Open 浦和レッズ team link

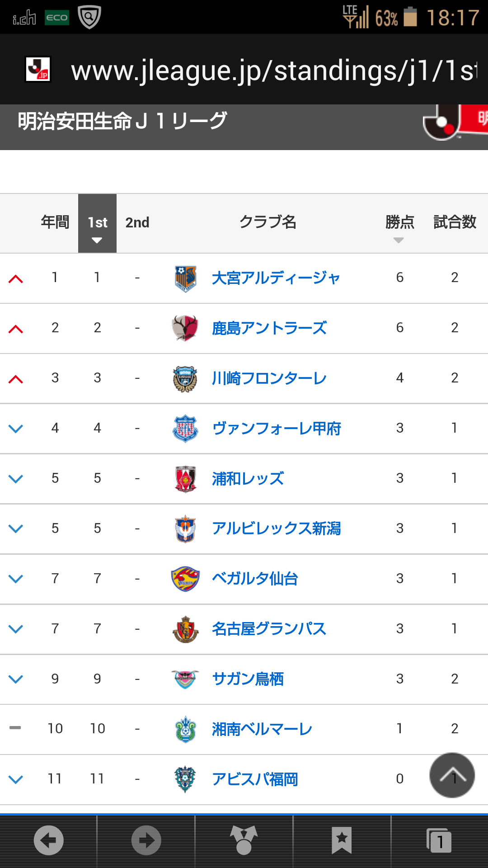[x=248, y=478]
